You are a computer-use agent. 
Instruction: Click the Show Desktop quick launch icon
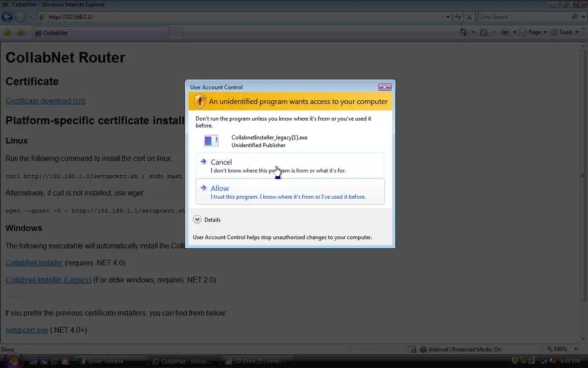point(34,361)
